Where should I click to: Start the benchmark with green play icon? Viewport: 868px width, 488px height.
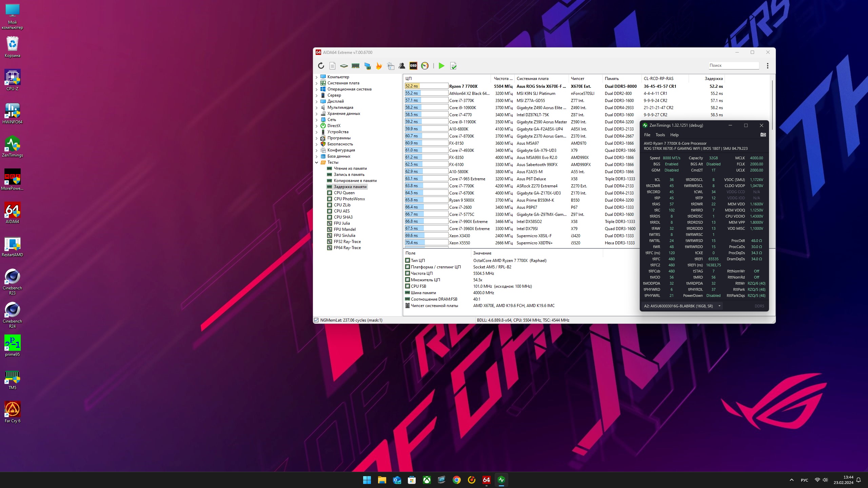[x=441, y=66]
